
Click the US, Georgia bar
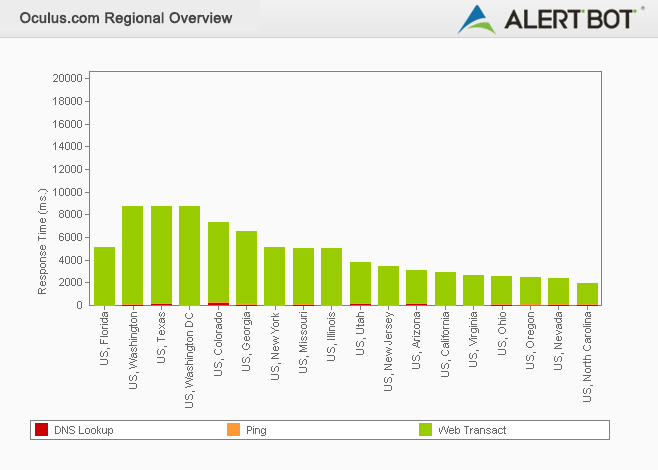tap(246, 268)
